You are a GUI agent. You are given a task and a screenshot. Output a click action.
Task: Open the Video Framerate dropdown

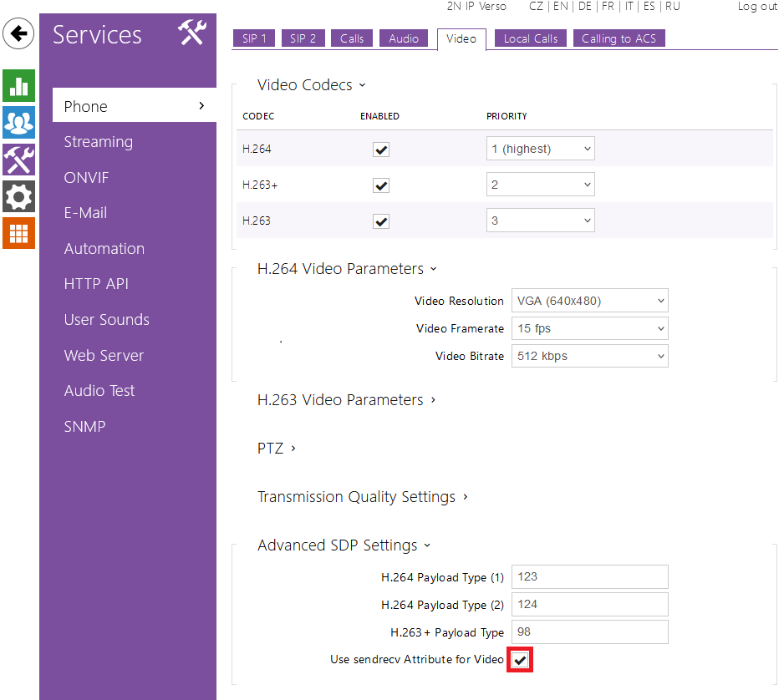click(590, 328)
